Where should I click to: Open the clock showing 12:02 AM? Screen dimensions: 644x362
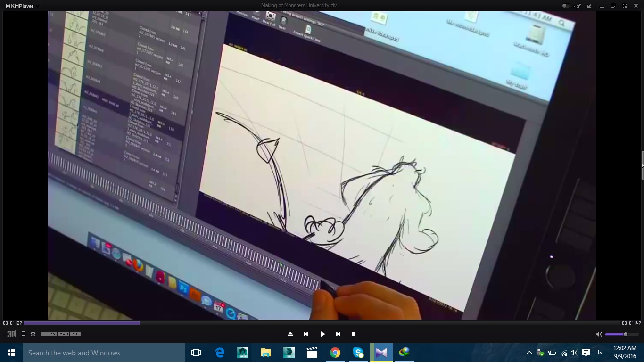point(625,353)
